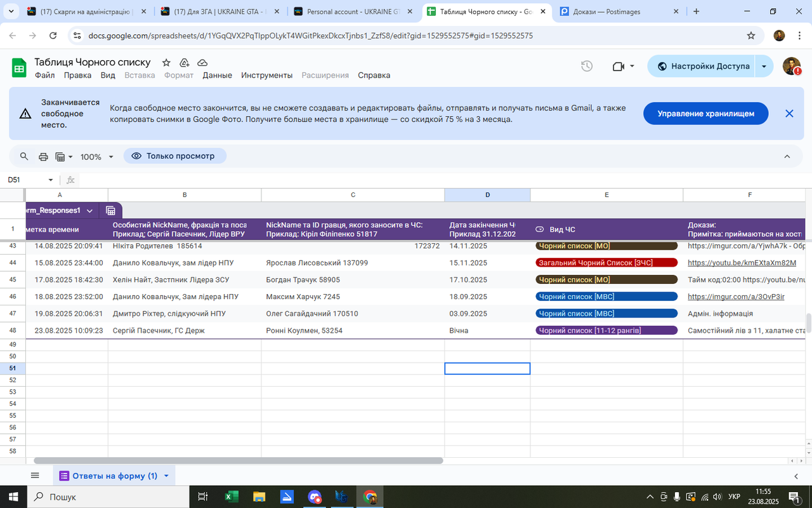
Task: Open the Name box dropdown arrow
Action: tap(51, 180)
